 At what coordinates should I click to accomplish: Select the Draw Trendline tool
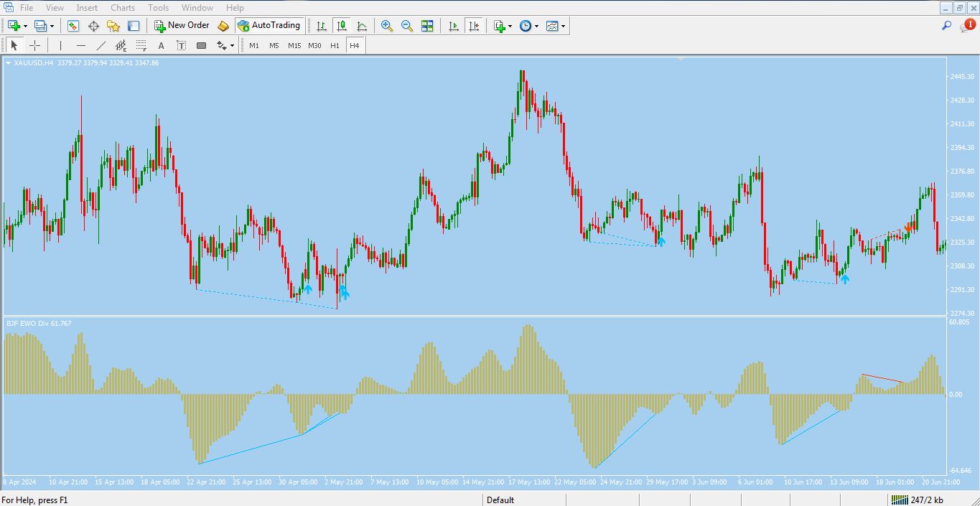101,45
